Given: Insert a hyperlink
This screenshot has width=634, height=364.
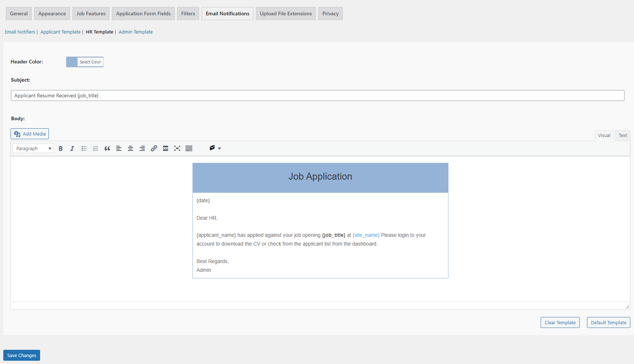Looking at the screenshot, I should pos(154,148).
